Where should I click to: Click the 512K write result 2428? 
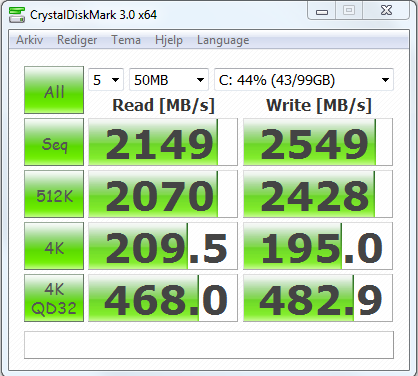tap(318, 194)
